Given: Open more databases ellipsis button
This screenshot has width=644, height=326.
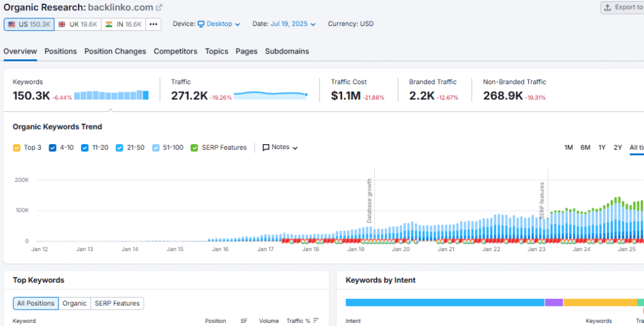Looking at the screenshot, I should (153, 25).
